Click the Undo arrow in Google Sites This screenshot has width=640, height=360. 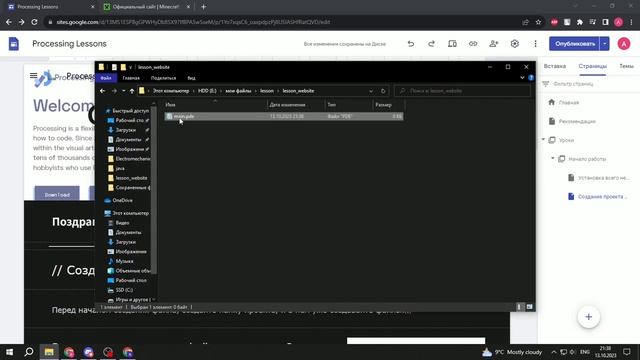411,44
